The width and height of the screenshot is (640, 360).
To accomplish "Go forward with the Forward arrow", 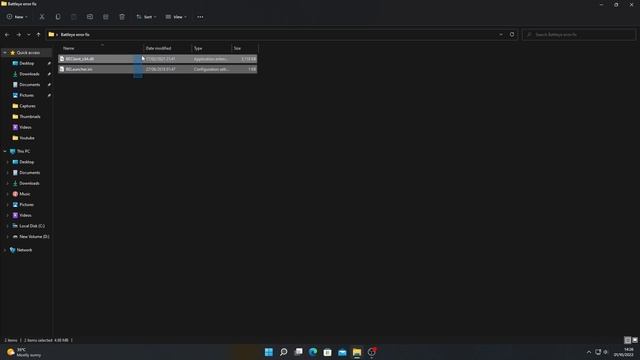I will [x=18, y=35].
